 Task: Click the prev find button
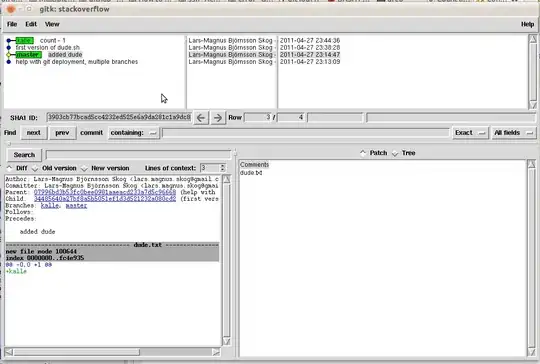[62, 133]
